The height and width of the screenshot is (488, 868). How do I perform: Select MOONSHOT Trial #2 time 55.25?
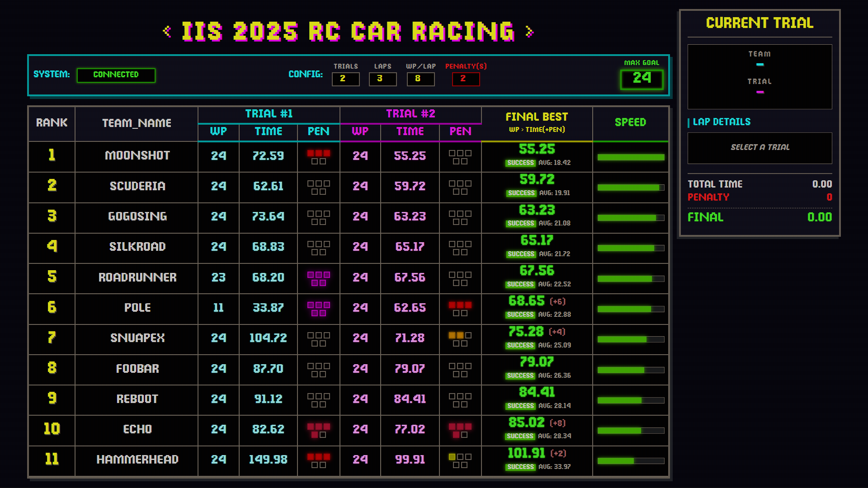[x=410, y=156]
